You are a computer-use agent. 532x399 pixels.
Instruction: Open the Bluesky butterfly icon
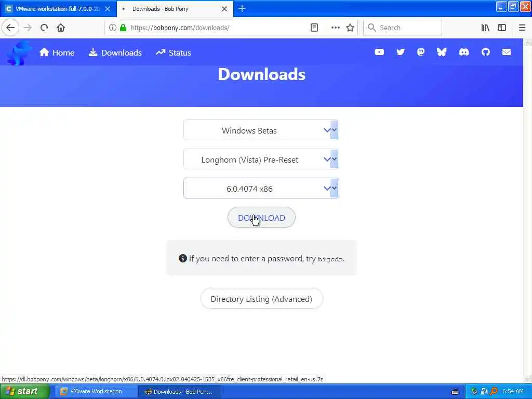442,52
